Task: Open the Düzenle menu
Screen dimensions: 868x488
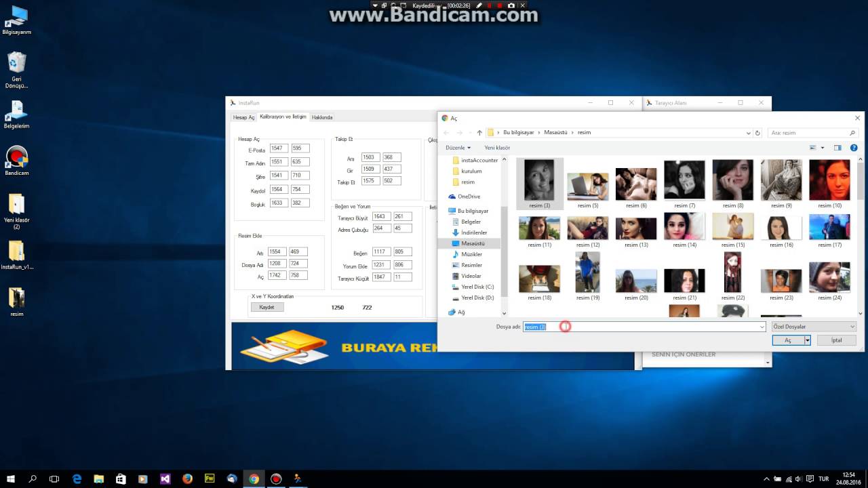Action: [x=458, y=147]
